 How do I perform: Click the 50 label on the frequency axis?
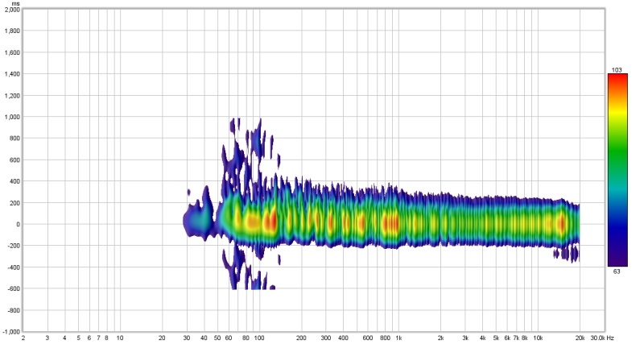tap(217, 338)
